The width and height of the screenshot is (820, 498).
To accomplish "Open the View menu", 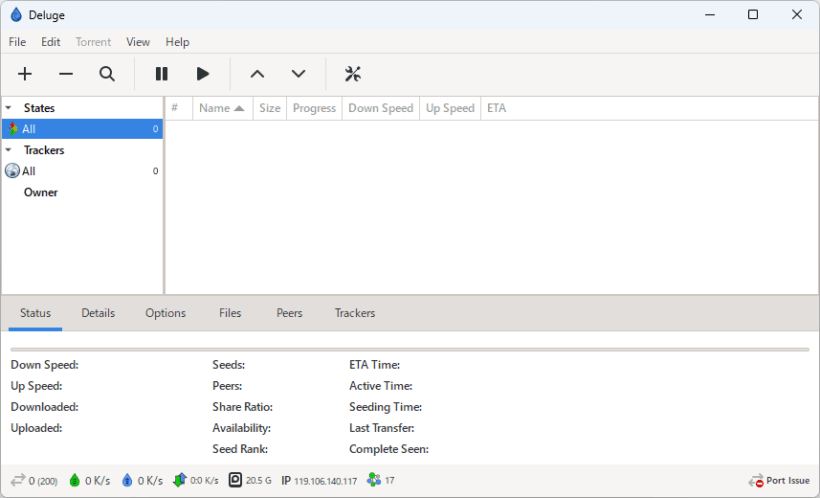I will coord(138,42).
